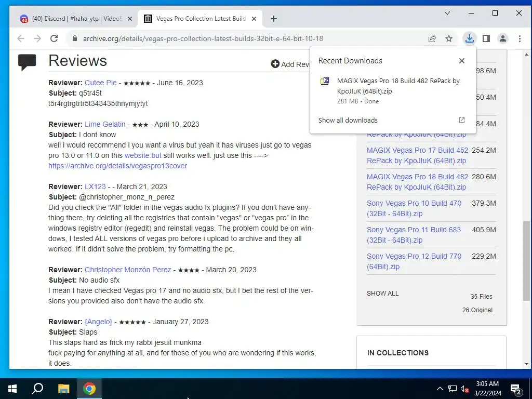Image resolution: width=532 pixels, height=399 pixels.
Task: Reload the archive.org page
Action: point(54,38)
